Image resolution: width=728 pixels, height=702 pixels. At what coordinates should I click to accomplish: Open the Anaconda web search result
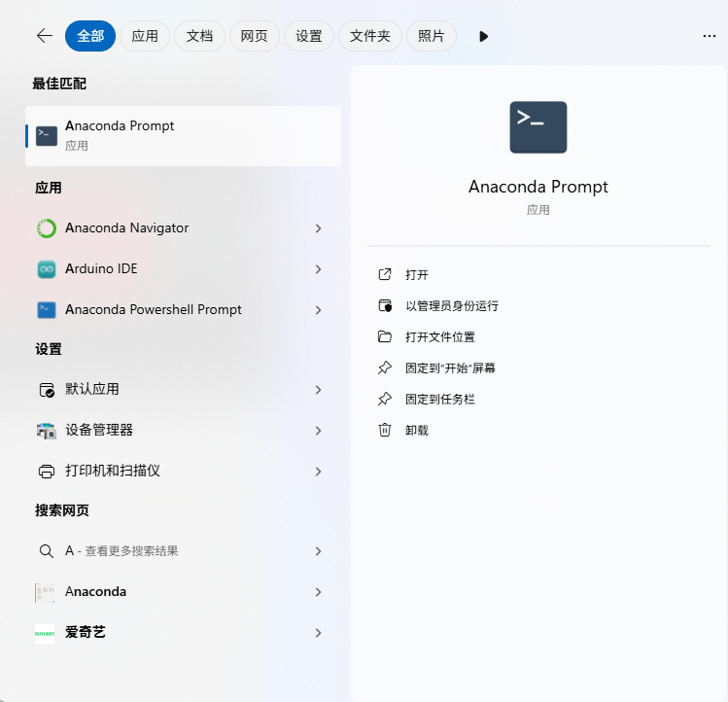point(183,592)
